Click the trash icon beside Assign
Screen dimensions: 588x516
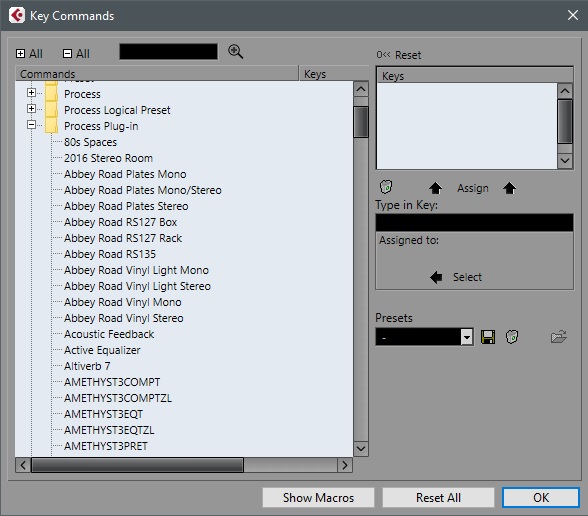coord(386,187)
